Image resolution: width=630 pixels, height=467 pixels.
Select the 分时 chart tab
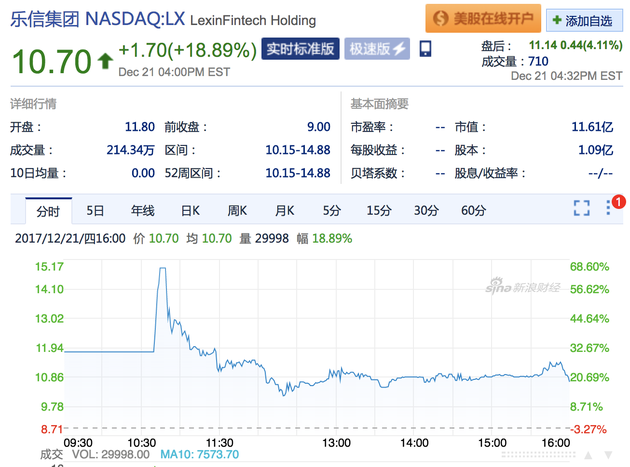[48, 211]
